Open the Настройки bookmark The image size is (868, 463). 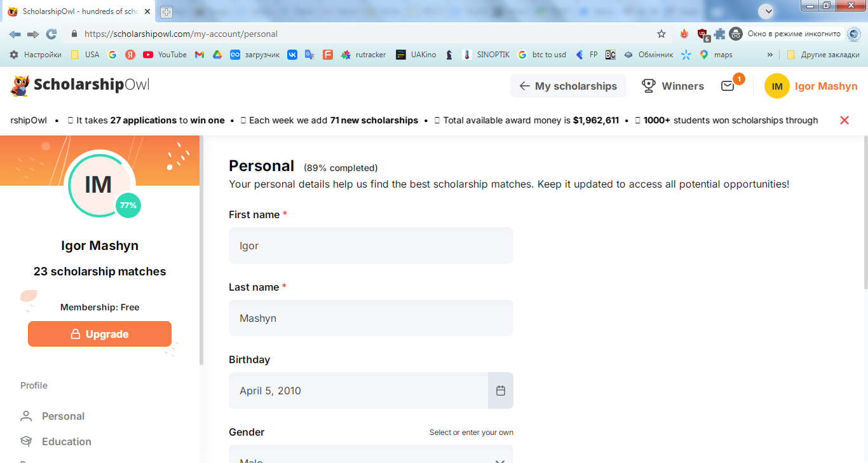pos(36,55)
